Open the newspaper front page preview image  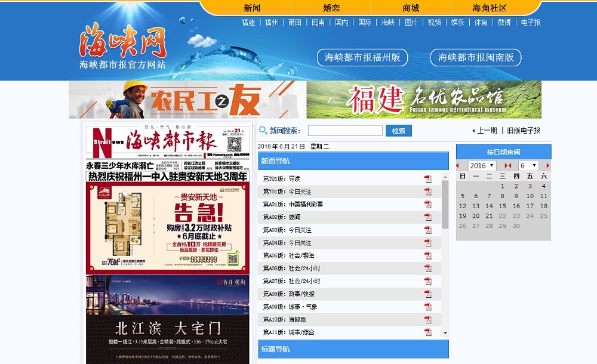coord(168,243)
